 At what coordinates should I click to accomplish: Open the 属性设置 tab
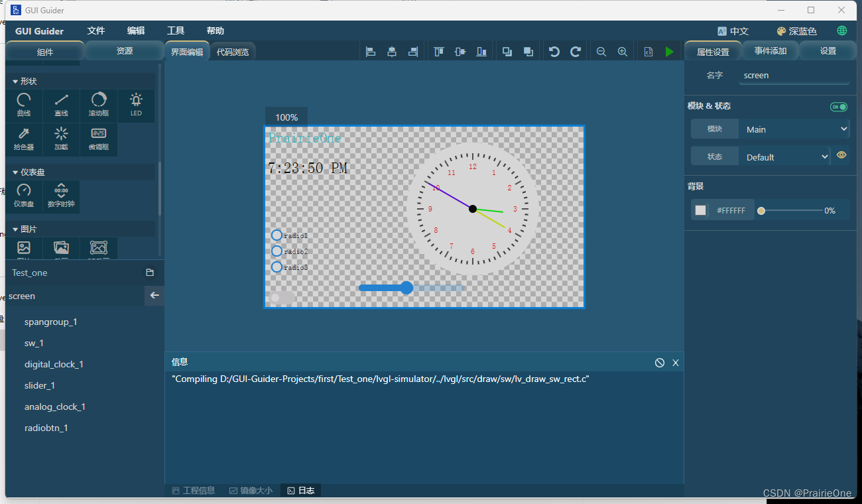point(713,52)
